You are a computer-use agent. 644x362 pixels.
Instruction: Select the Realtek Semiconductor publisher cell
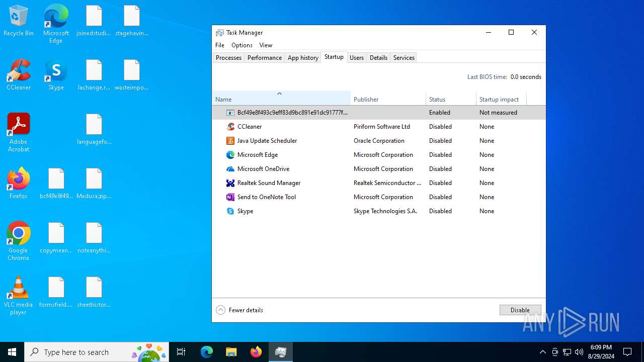[x=387, y=183]
